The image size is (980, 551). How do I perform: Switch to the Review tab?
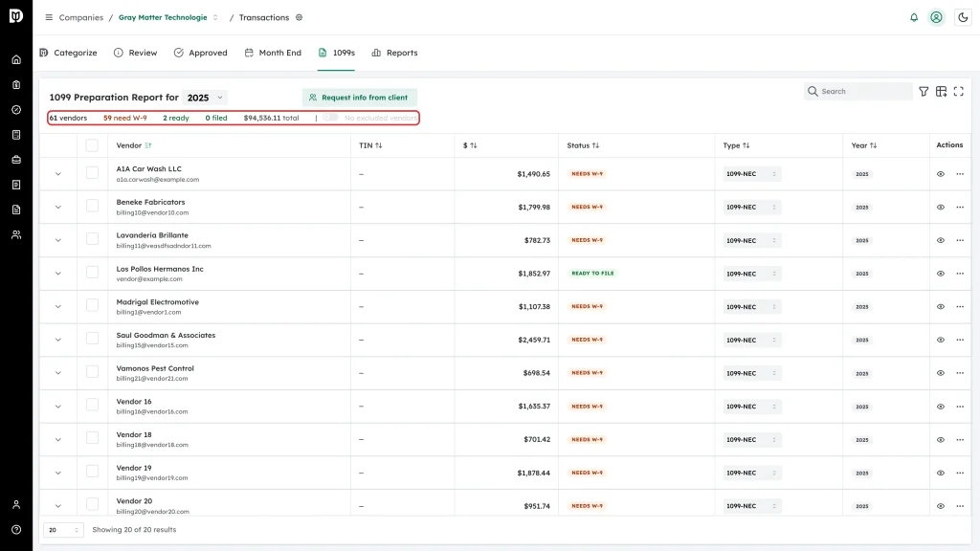point(136,53)
